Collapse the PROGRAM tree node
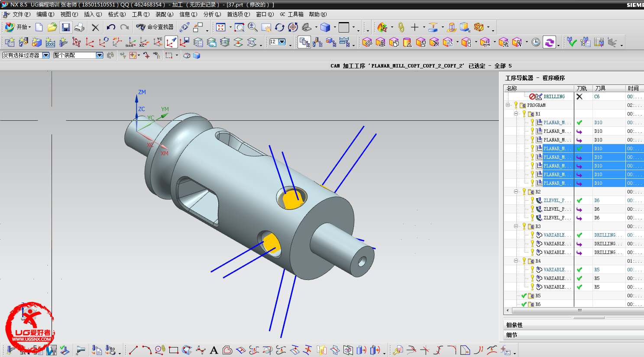 coord(508,105)
